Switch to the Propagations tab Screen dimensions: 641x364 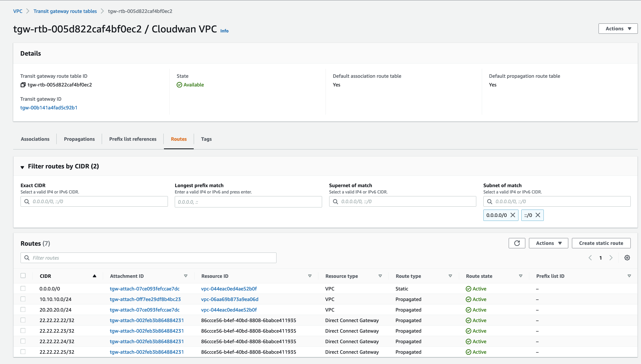(79, 139)
